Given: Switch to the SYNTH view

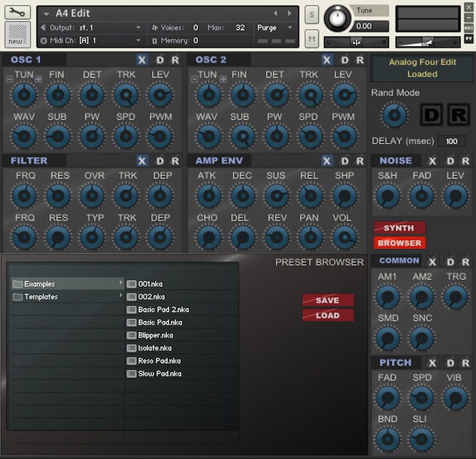Looking at the screenshot, I should pyautogui.click(x=399, y=228).
